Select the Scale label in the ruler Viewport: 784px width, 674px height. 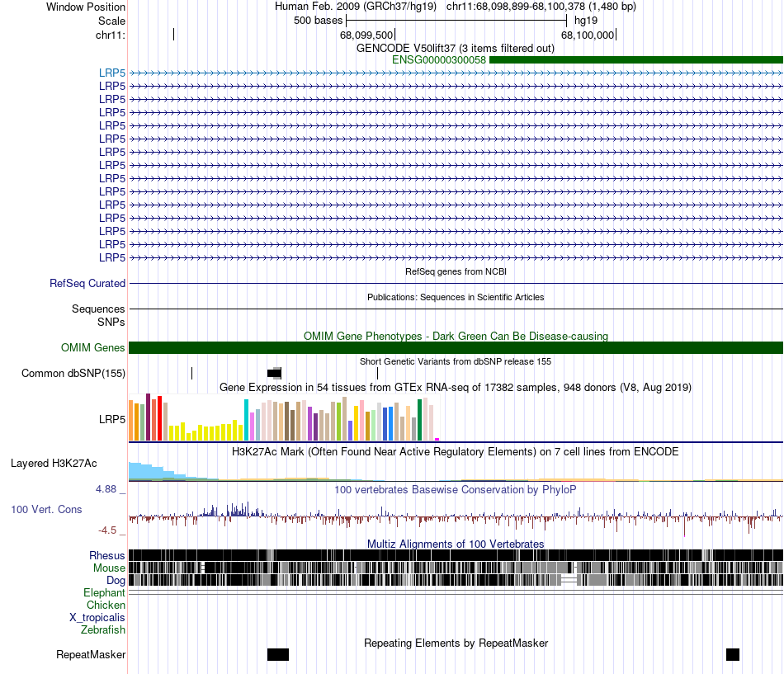[x=111, y=21]
